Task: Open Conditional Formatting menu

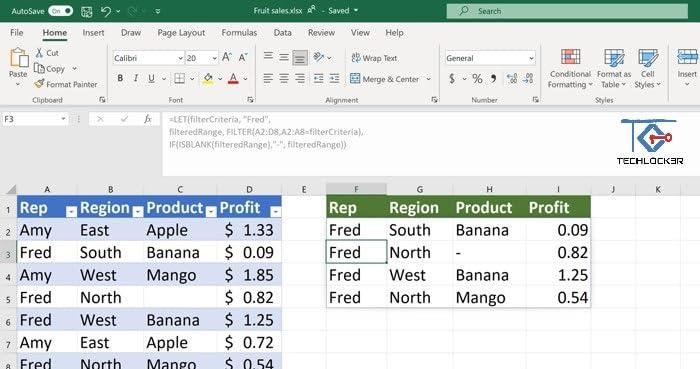Action: coord(570,69)
